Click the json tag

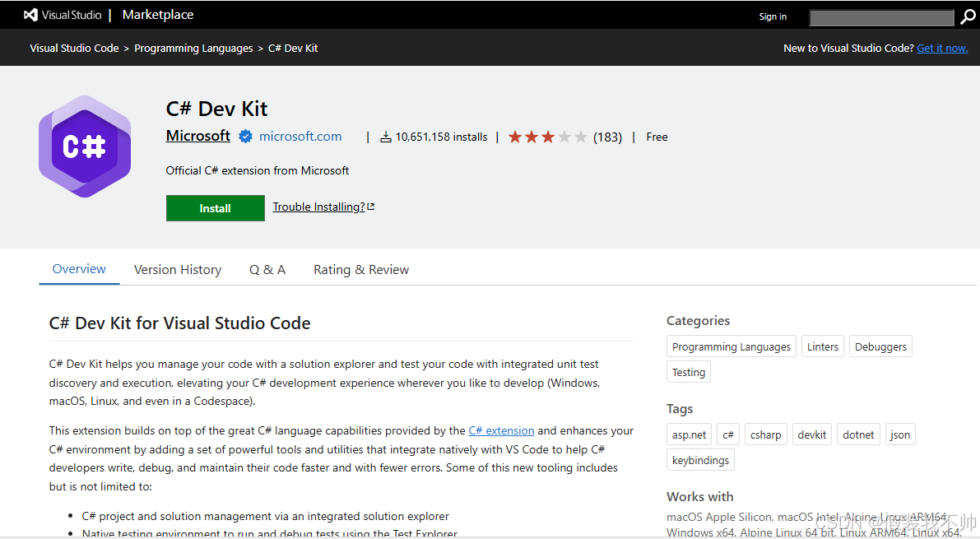pyautogui.click(x=900, y=434)
